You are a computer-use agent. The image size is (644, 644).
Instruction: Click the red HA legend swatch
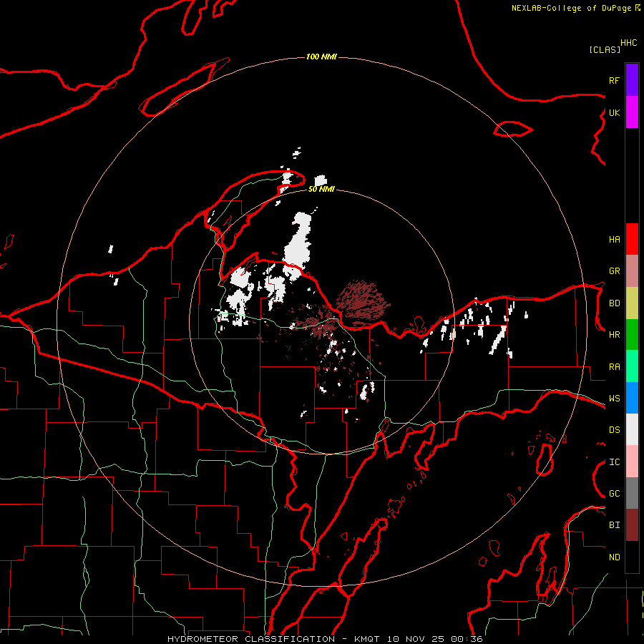(x=632, y=239)
